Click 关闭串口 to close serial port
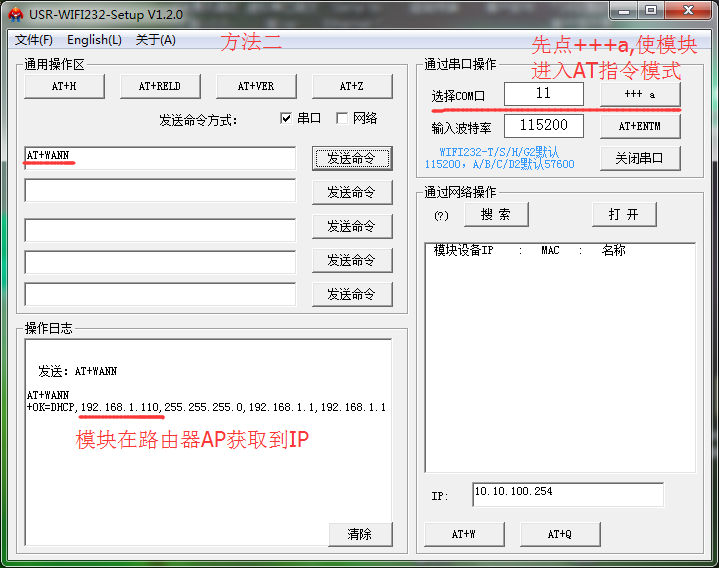The height and width of the screenshot is (568, 719). pyautogui.click(x=640, y=158)
